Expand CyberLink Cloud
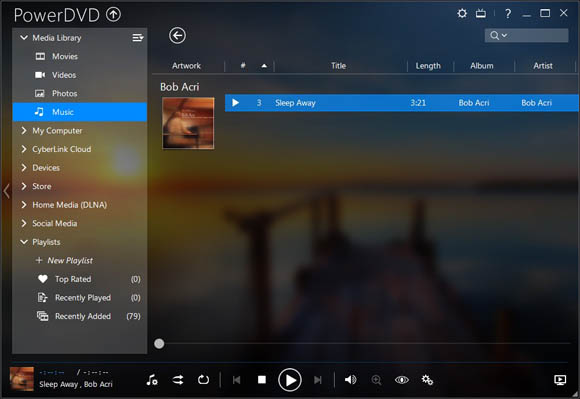The width and height of the screenshot is (580, 399). coord(24,149)
